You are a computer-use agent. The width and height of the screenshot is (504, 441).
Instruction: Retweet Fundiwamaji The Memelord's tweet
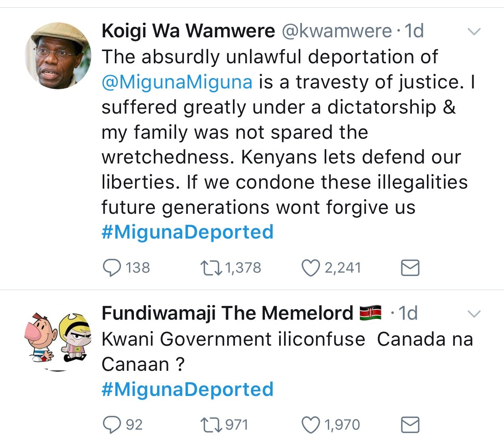[211, 425]
